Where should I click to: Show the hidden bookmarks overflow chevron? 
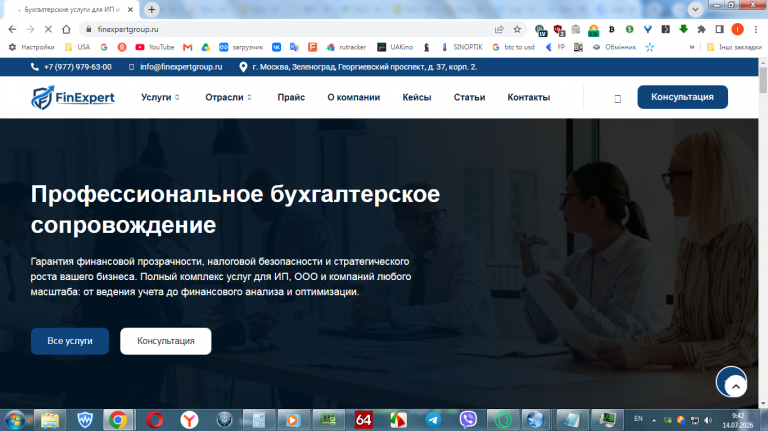[x=692, y=47]
